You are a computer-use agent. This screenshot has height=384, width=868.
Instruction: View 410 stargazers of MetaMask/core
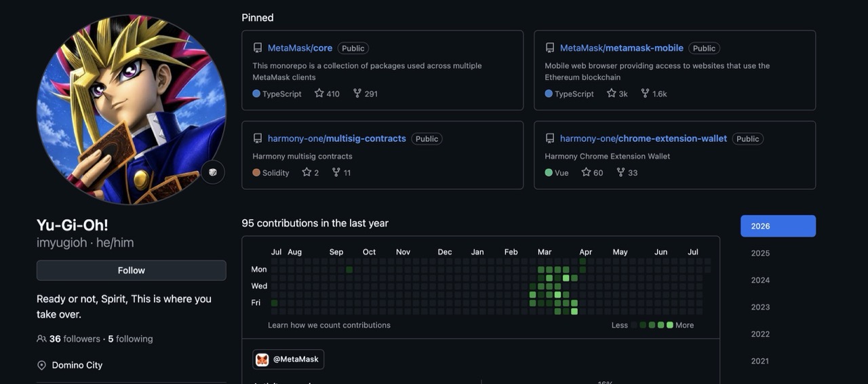327,94
